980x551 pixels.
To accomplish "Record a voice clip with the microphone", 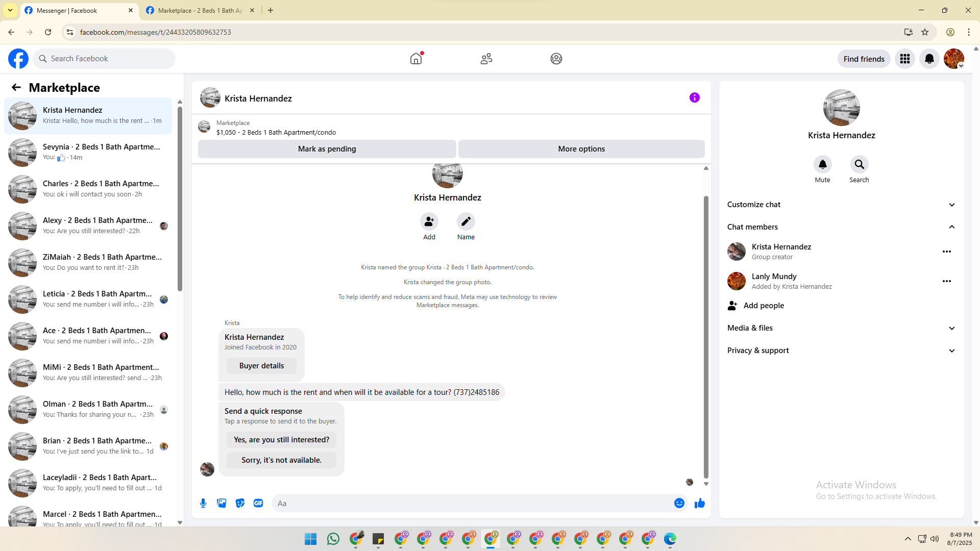I will (x=203, y=503).
